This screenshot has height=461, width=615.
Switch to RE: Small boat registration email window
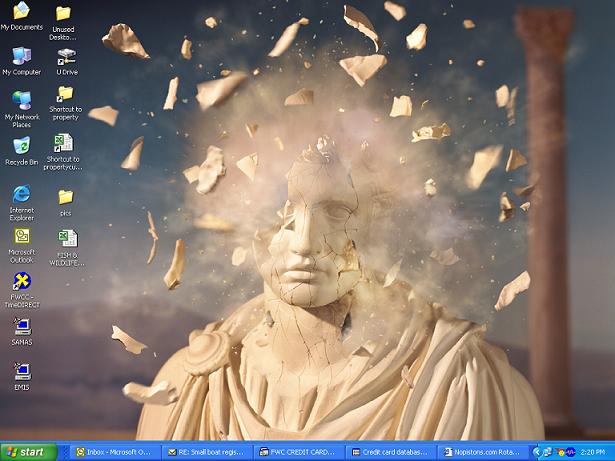pyautogui.click(x=207, y=452)
